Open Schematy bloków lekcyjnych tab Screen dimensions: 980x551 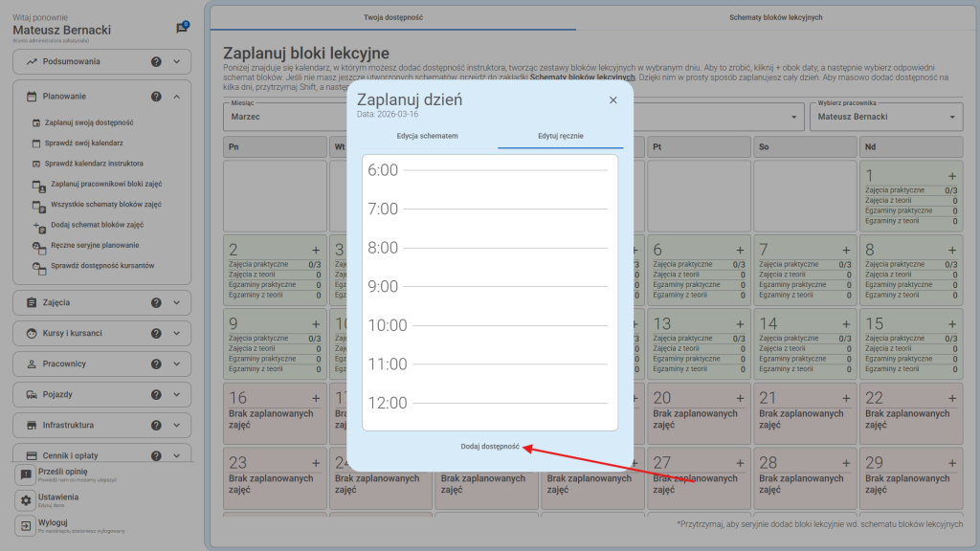point(775,17)
